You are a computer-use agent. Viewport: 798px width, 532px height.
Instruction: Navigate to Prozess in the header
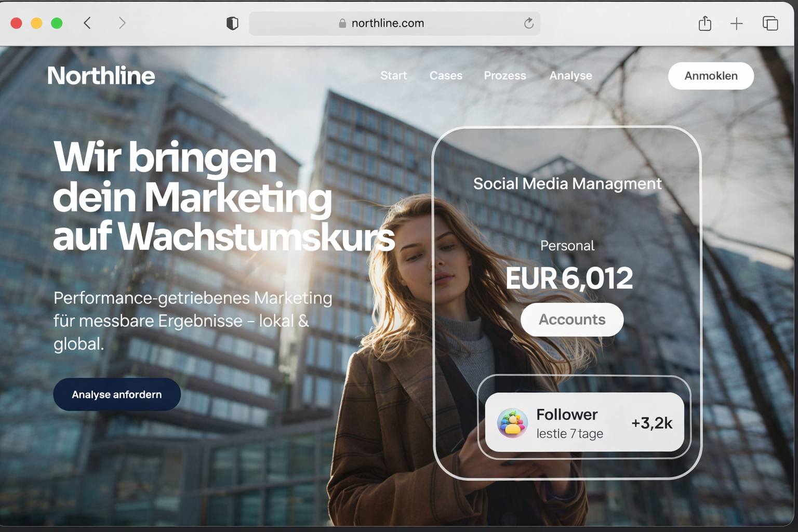[505, 76]
